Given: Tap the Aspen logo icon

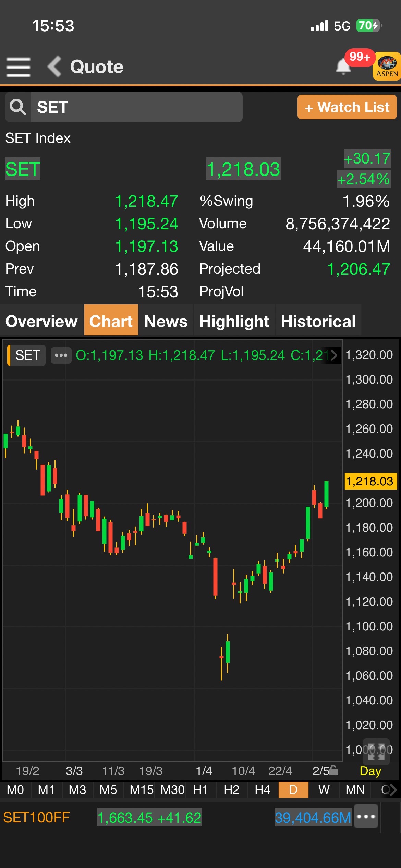Looking at the screenshot, I should click(387, 66).
